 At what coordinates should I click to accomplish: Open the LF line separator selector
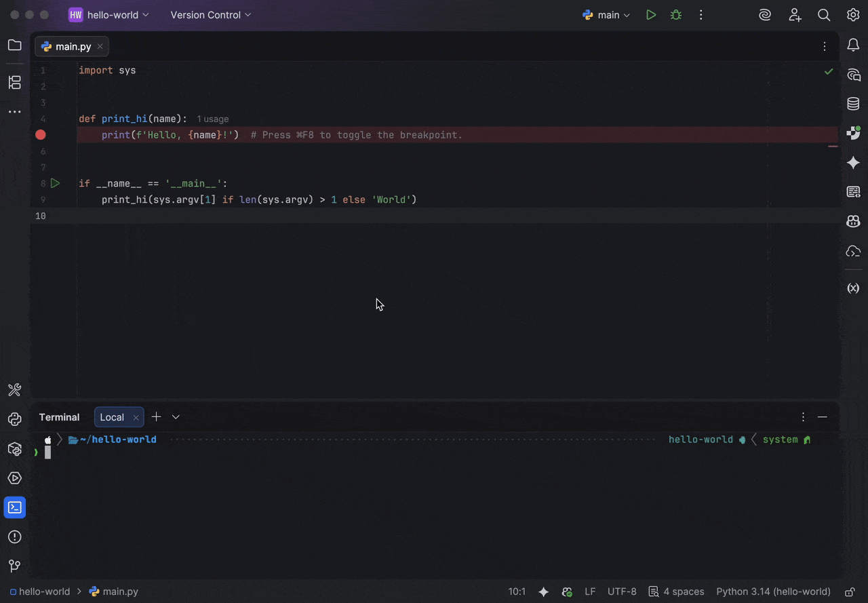590,591
